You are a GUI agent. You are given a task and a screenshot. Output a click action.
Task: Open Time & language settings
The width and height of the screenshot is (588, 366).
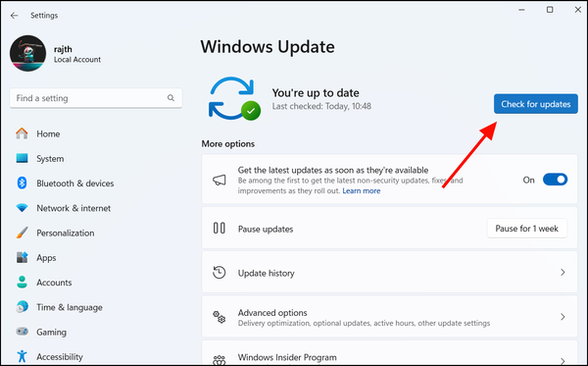[x=70, y=307]
